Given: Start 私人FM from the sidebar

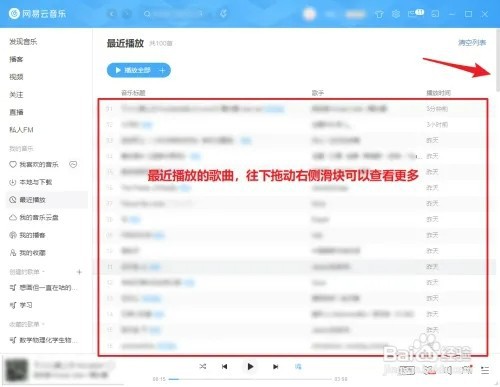Looking at the screenshot, I should point(21,130).
